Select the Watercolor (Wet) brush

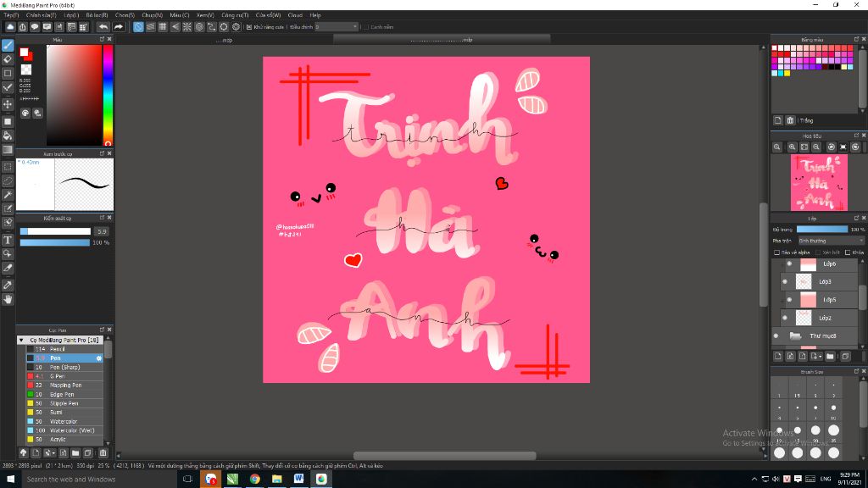64,430
